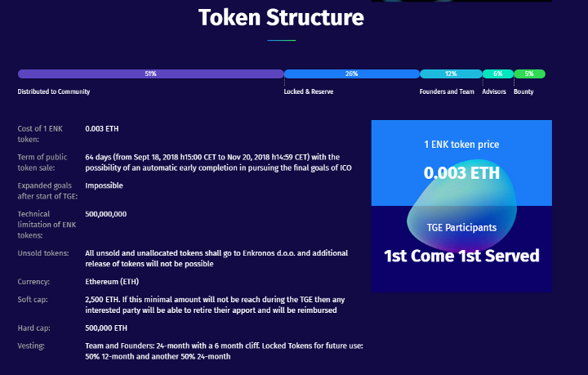This screenshot has height=375, width=588.
Task: Click the Soft cap row label
Action: tap(33, 300)
